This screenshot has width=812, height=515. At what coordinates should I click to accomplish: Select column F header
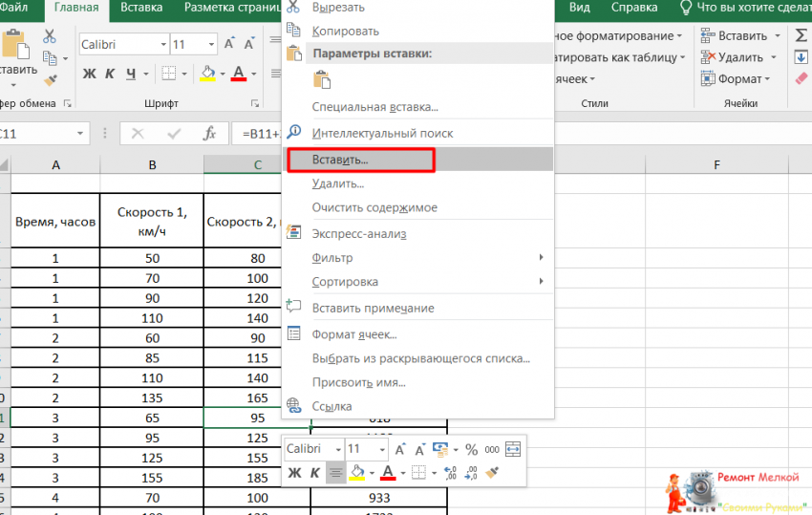pyautogui.click(x=716, y=165)
